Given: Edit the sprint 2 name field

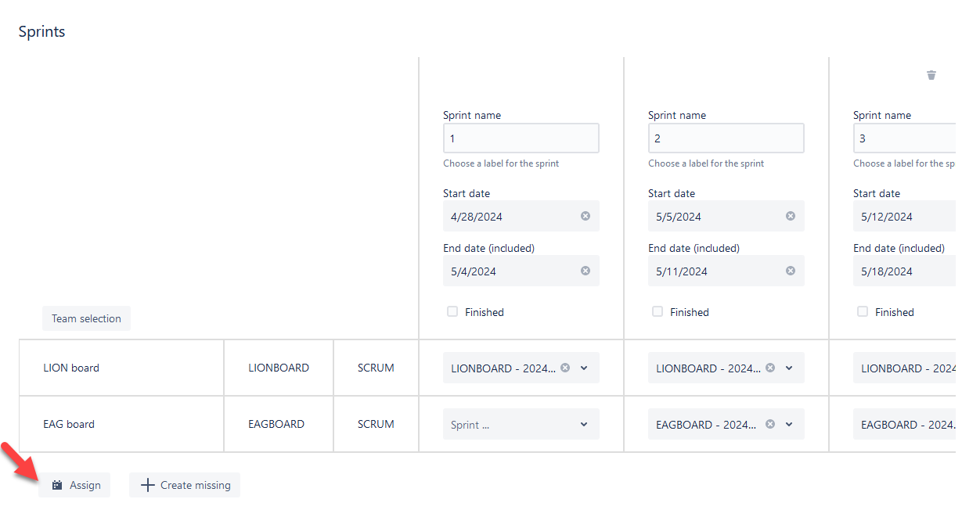Looking at the screenshot, I should [x=726, y=138].
